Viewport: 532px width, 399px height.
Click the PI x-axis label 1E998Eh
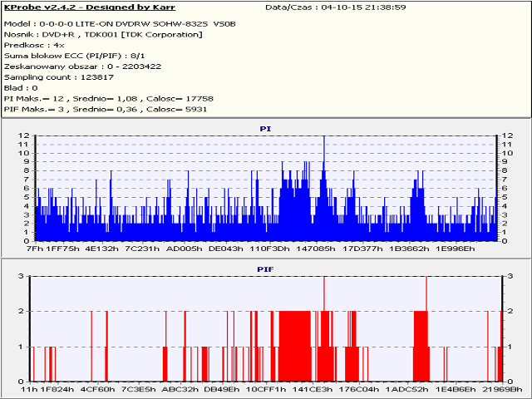pyautogui.click(x=456, y=249)
